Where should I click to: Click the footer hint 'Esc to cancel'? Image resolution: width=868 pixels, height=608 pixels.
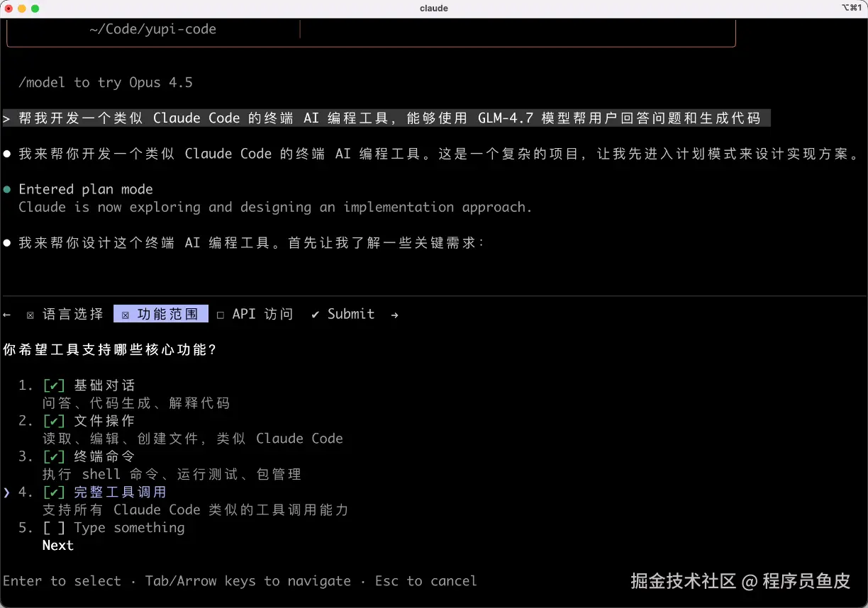tap(425, 581)
